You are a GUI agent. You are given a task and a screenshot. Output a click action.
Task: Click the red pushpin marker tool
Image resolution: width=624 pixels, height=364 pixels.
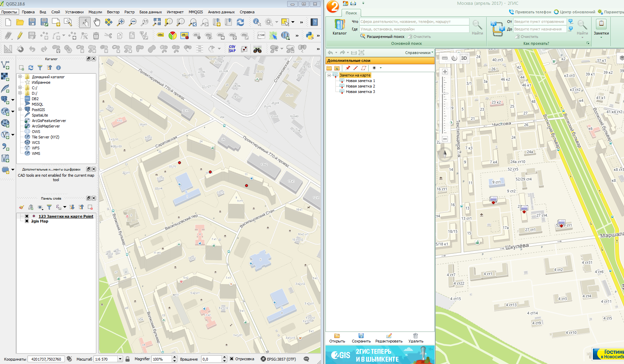click(348, 68)
